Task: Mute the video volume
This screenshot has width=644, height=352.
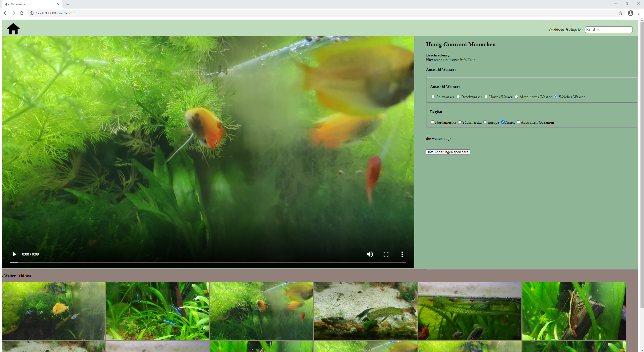Action: pyautogui.click(x=370, y=254)
